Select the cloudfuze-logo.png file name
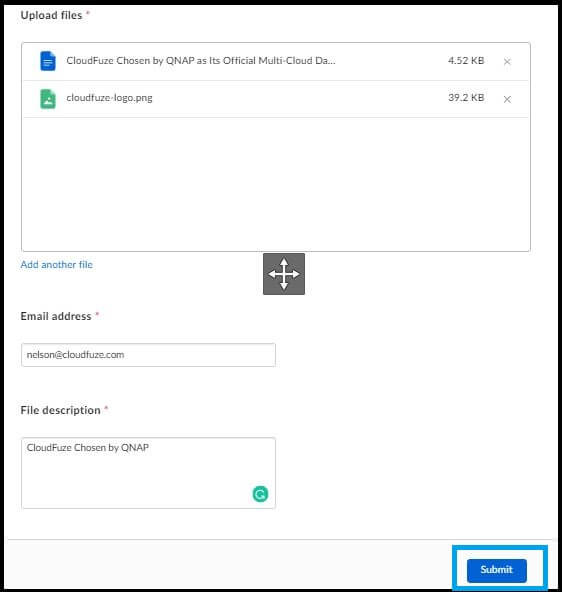 point(109,98)
